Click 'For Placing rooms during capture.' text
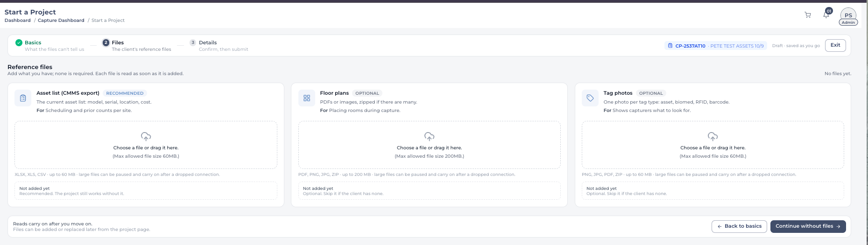This screenshot has height=245, width=868. pos(360,111)
